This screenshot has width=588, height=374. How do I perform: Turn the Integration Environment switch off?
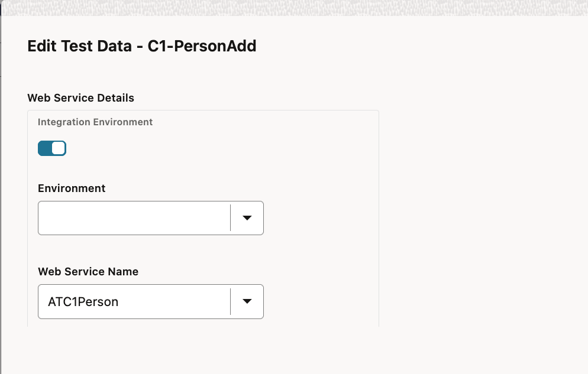(x=52, y=148)
